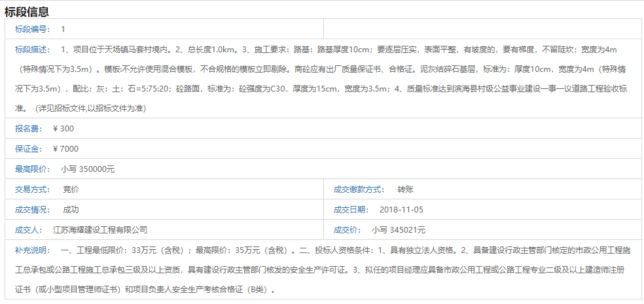
Task: Click the 2018-11-05 deal date
Action: 401,210
